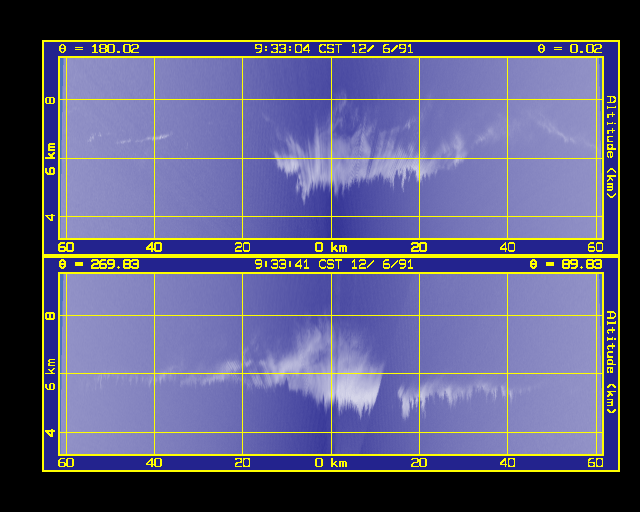Screen dimensions: 640x512
Task: Click the upper panel's 0 km axis label
Action: [331, 247]
